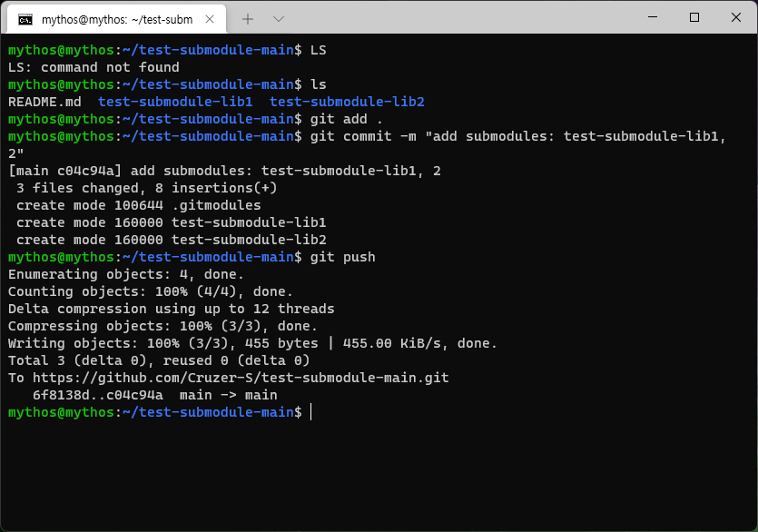Click the blue test-submodule-lib1 directory name
Screen dimensions: 758x532
point(175,101)
